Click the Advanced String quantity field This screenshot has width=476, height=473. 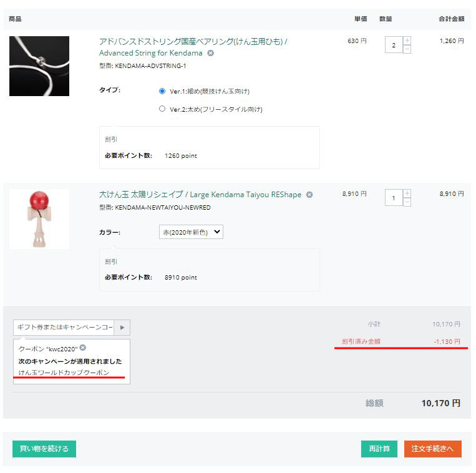coord(393,46)
